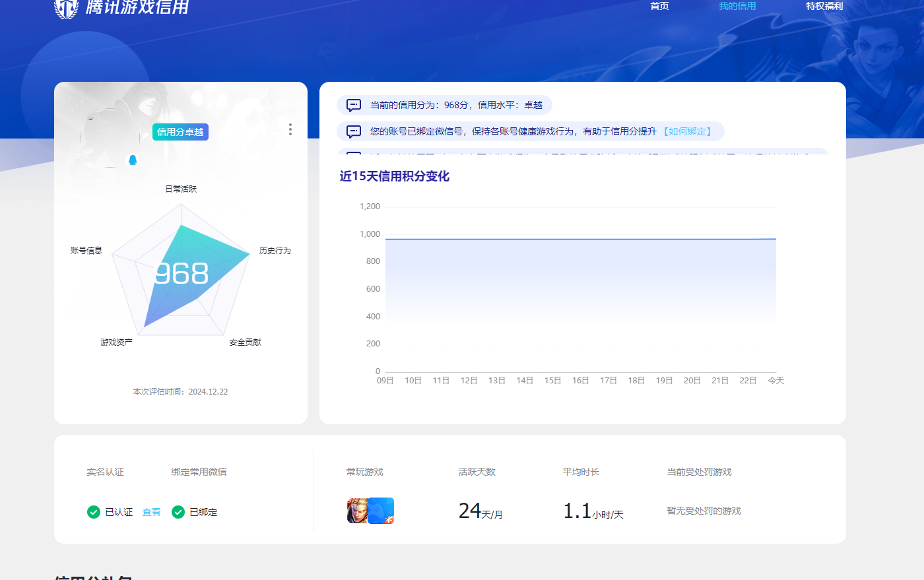Click the 24天/月 active days value
Viewport: 924px width, 580px height.
click(480, 511)
